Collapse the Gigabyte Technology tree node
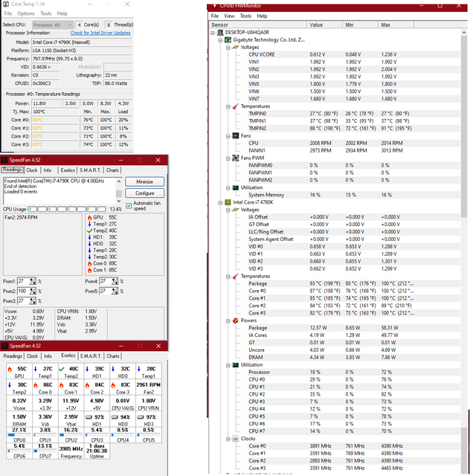 (x=220, y=39)
